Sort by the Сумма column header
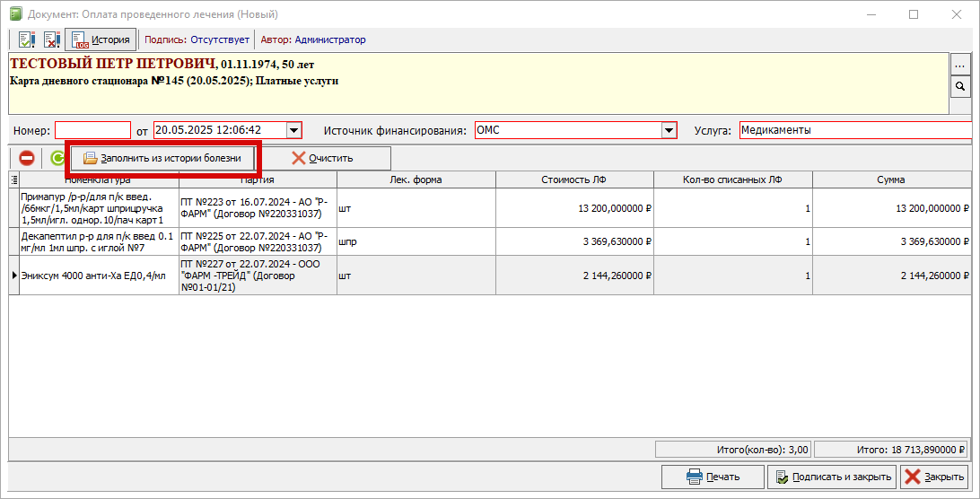 [890, 179]
